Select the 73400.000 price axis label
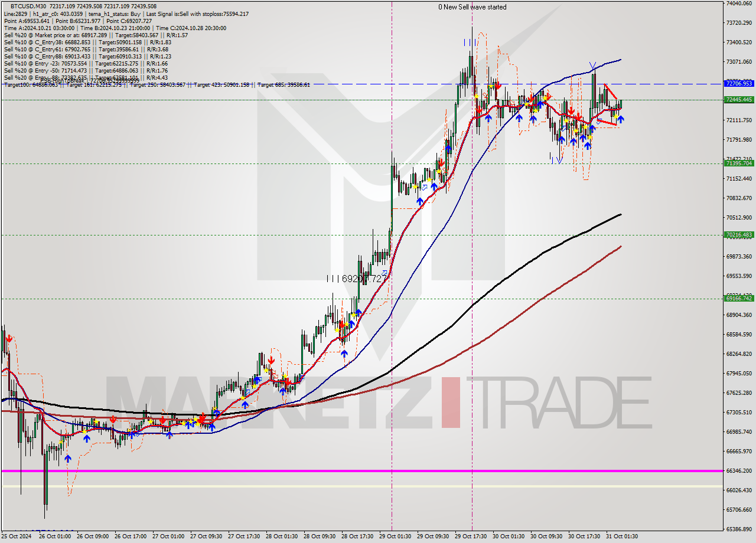Viewport: 756px width, 543px height. (x=739, y=42)
